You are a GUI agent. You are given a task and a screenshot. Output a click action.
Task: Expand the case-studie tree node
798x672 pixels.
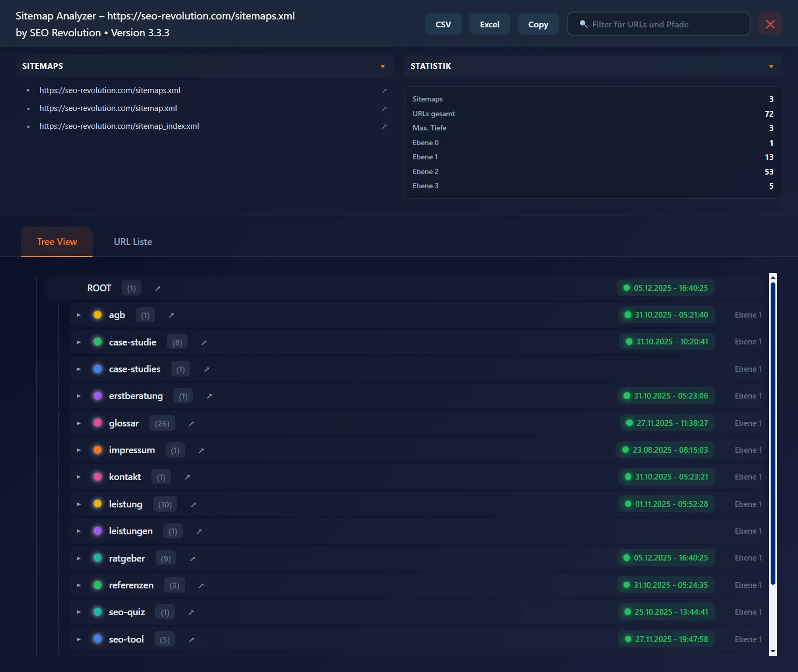point(79,342)
